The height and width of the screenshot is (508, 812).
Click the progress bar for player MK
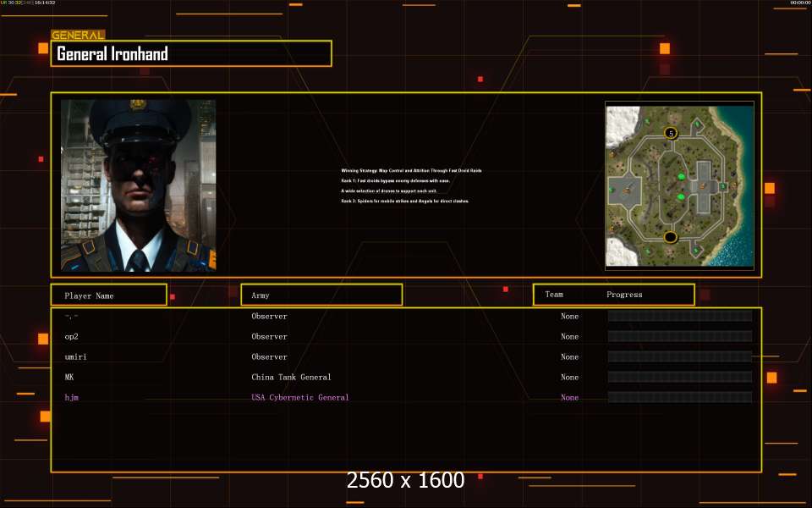pyautogui.click(x=679, y=377)
